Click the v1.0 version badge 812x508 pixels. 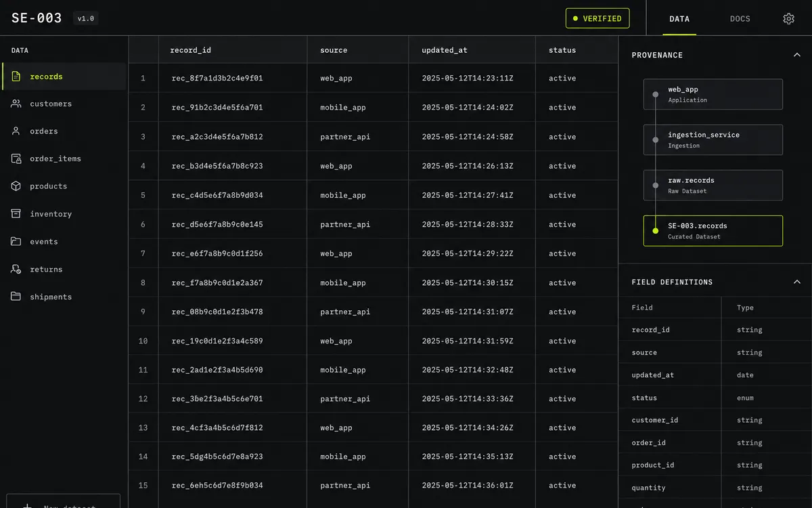coord(86,18)
